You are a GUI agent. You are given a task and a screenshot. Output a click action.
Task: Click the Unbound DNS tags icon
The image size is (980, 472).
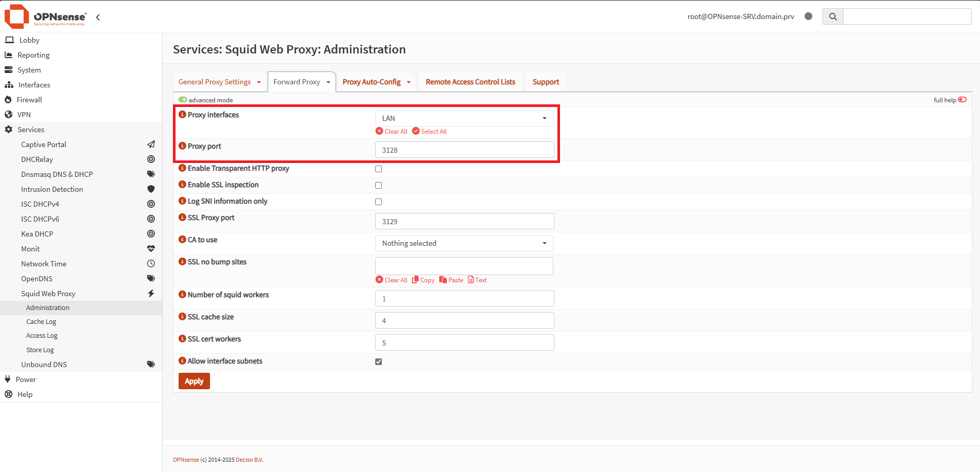click(151, 365)
